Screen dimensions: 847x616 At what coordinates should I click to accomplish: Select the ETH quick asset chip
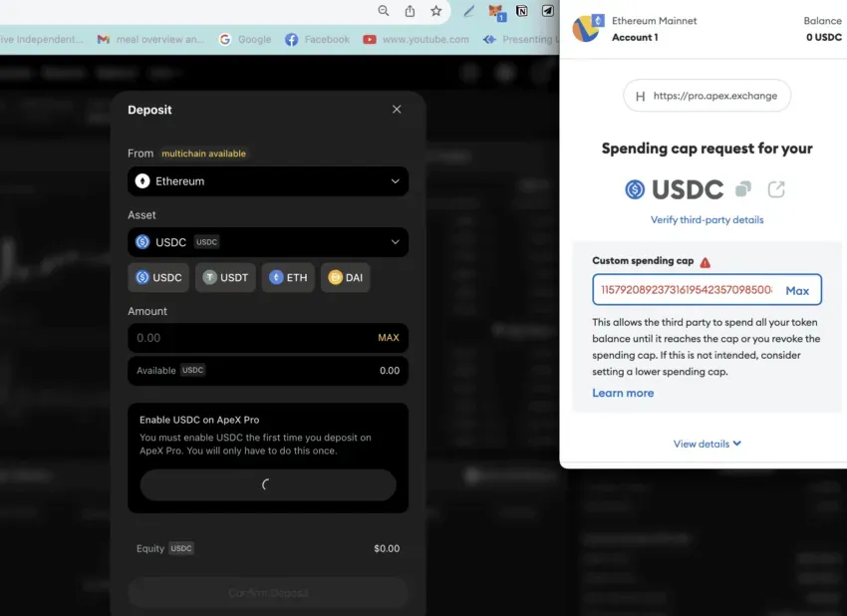pos(288,278)
